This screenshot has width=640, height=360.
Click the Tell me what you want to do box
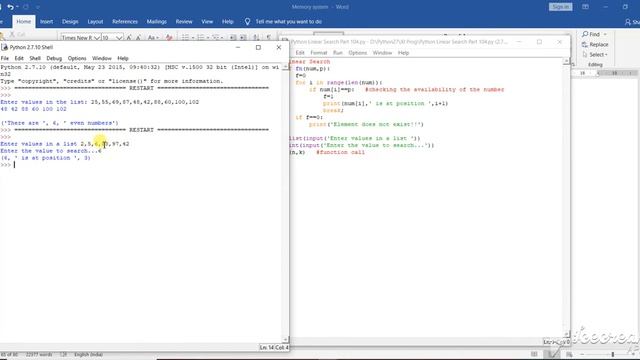(x=289, y=22)
